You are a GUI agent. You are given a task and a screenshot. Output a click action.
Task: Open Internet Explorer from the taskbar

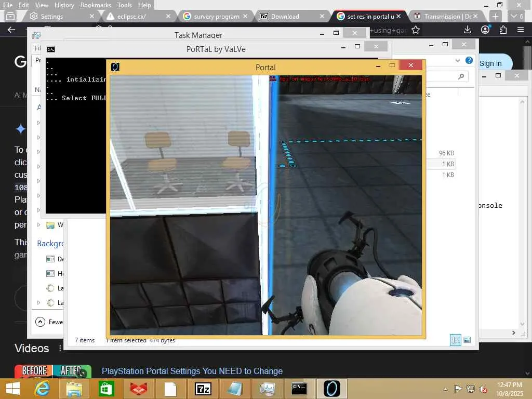point(43,389)
